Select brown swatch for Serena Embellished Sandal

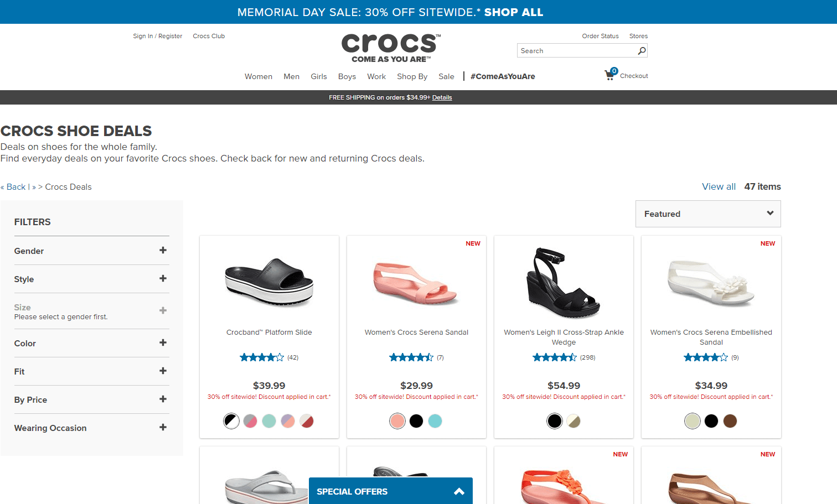(730, 421)
